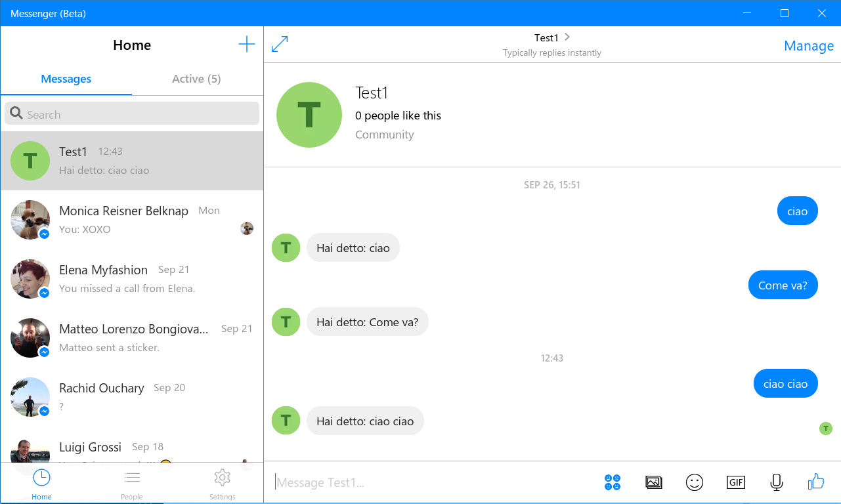The image size is (841, 504).
Task: Open the emoji smiley picker
Action: point(694,482)
